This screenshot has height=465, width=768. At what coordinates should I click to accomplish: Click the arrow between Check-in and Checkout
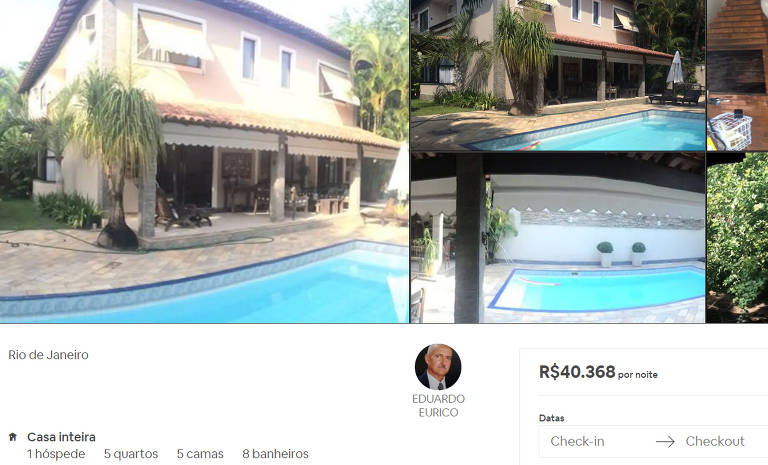665,442
